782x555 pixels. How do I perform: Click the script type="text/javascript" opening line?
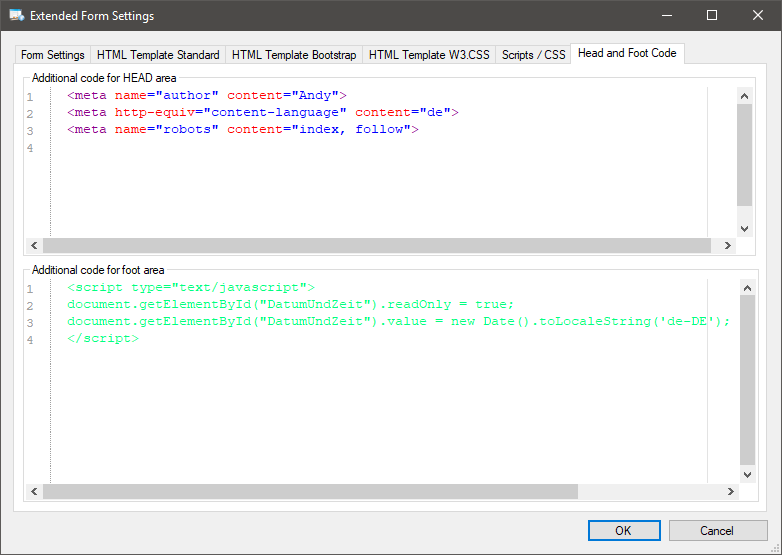pyautogui.click(x=191, y=287)
